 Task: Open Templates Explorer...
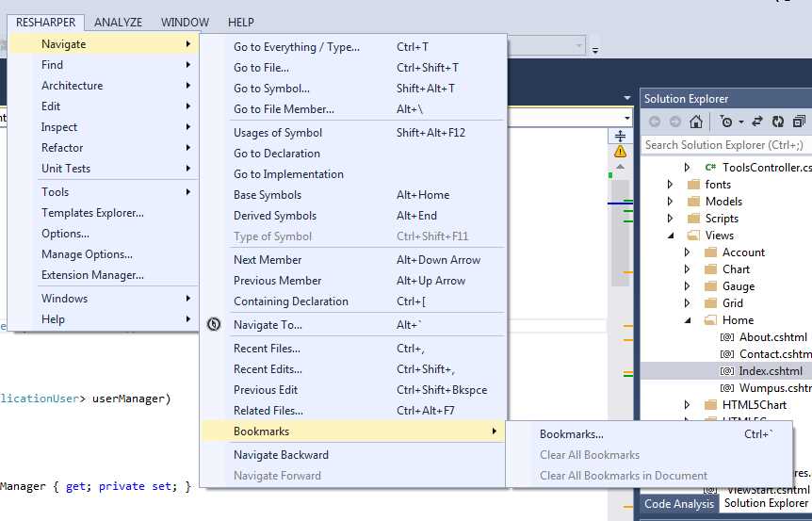pos(104,213)
